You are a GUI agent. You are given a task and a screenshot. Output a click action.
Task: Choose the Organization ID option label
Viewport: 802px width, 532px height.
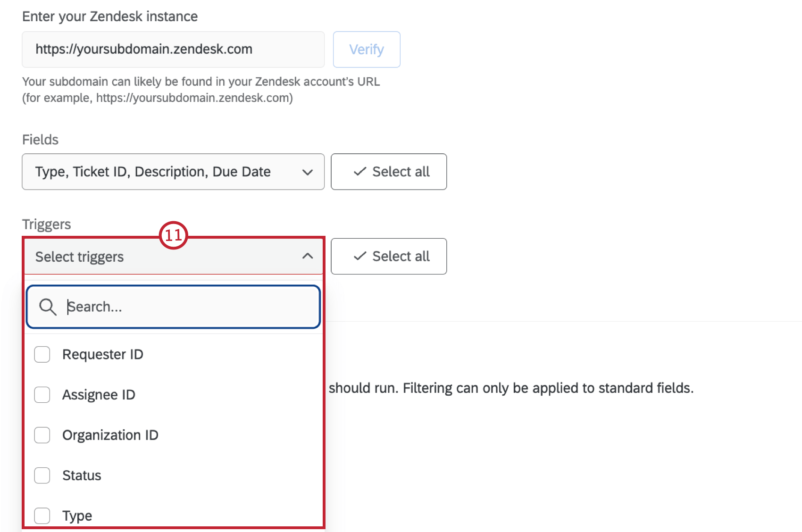coord(110,435)
